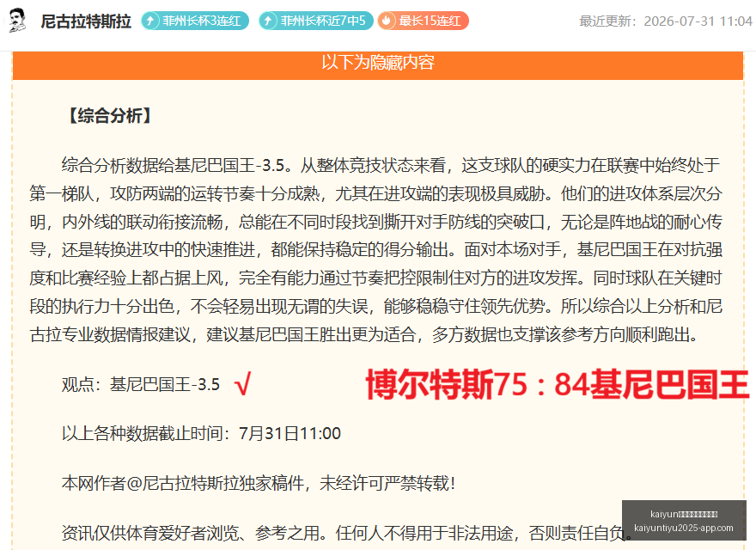Click the 最长15连红 badge
The image size is (756, 550).
(423, 21)
